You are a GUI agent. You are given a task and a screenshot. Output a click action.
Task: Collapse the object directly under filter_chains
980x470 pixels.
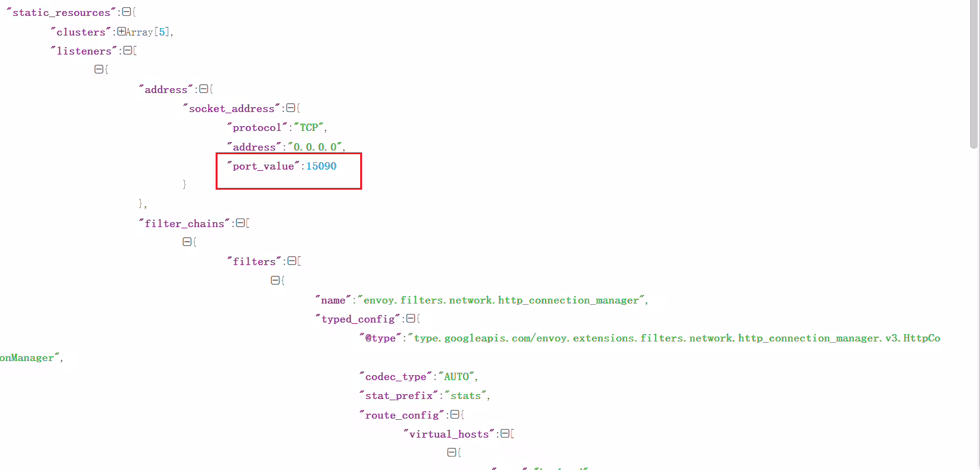[187, 242]
